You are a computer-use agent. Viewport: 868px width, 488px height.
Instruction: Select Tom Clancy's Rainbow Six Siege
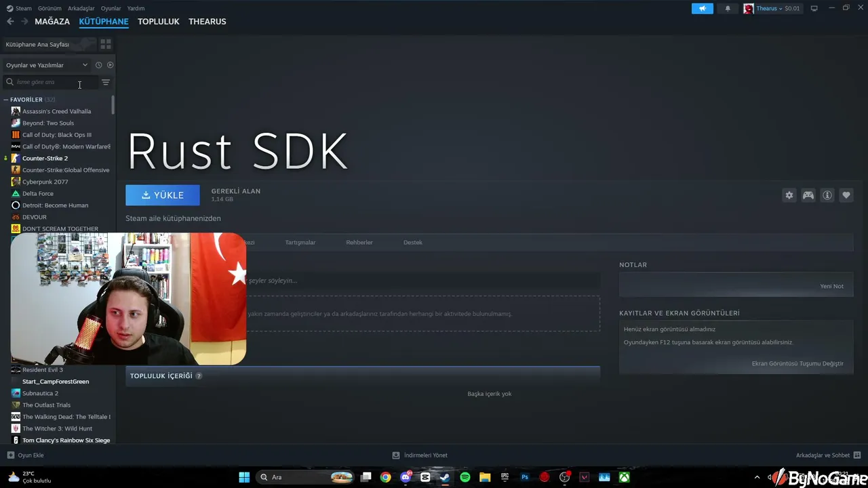coord(66,441)
